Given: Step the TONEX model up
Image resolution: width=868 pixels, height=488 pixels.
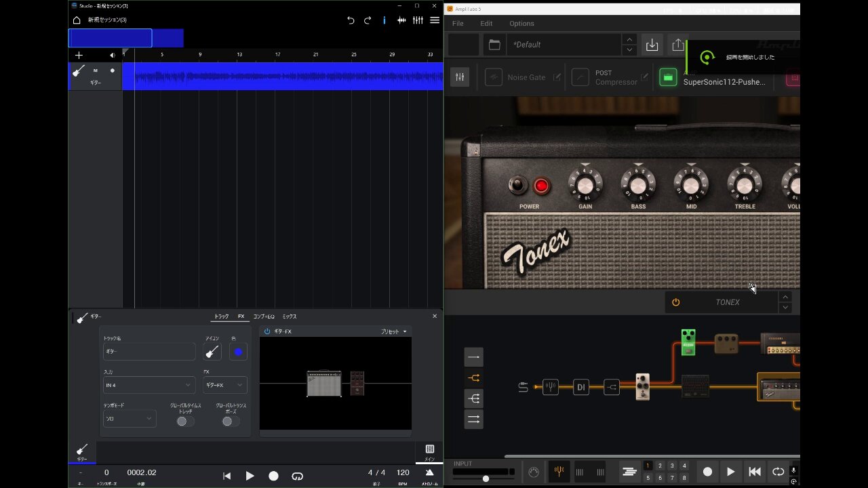Looking at the screenshot, I should (x=785, y=297).
